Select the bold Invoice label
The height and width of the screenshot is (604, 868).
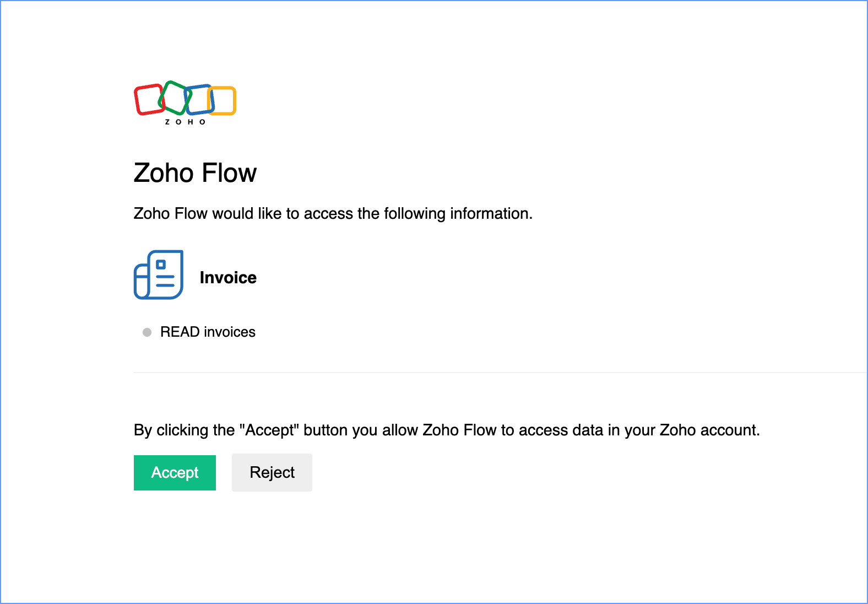coord(228,278)
